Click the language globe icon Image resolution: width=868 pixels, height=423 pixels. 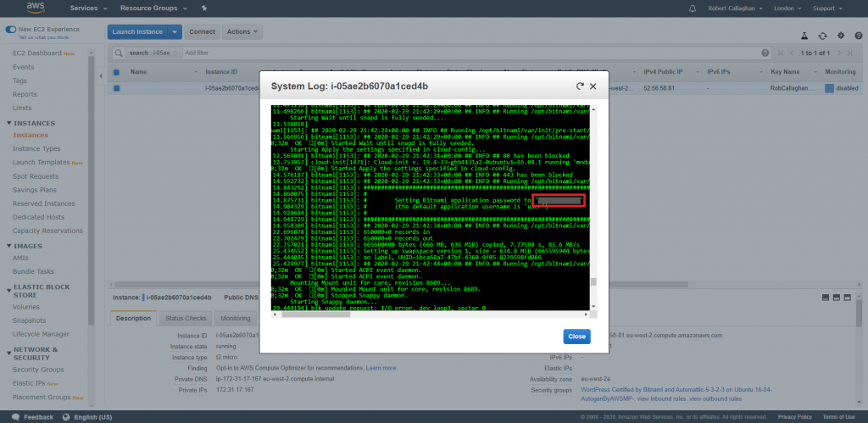[x=66, y=417]
